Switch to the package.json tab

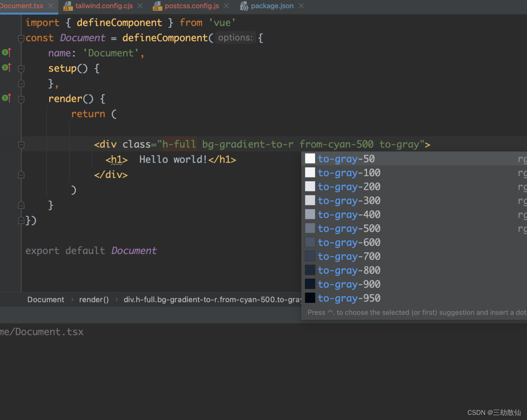(272, 6)
